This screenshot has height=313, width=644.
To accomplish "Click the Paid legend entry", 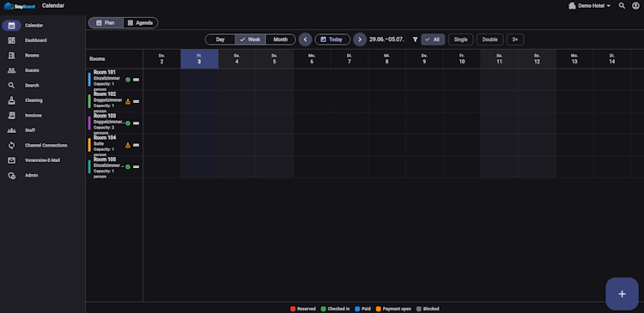I will 362,309.
